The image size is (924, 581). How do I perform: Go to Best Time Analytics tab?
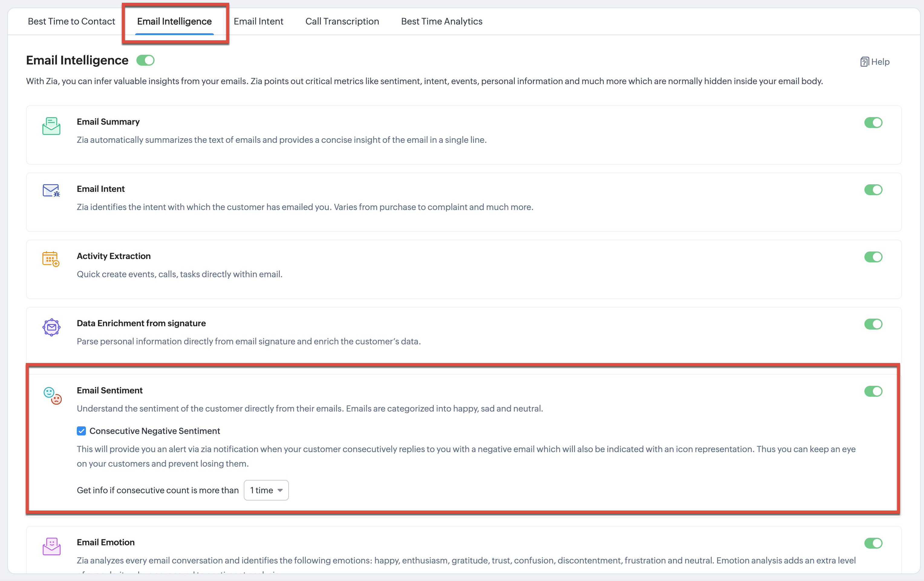click(x=441, y=21)
